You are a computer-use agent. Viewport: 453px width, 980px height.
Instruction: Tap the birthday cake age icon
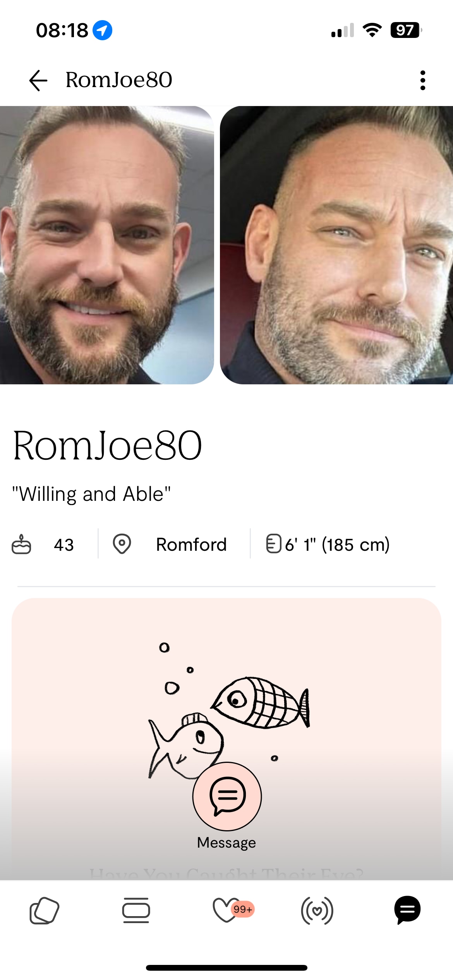(x=21, y=545)
